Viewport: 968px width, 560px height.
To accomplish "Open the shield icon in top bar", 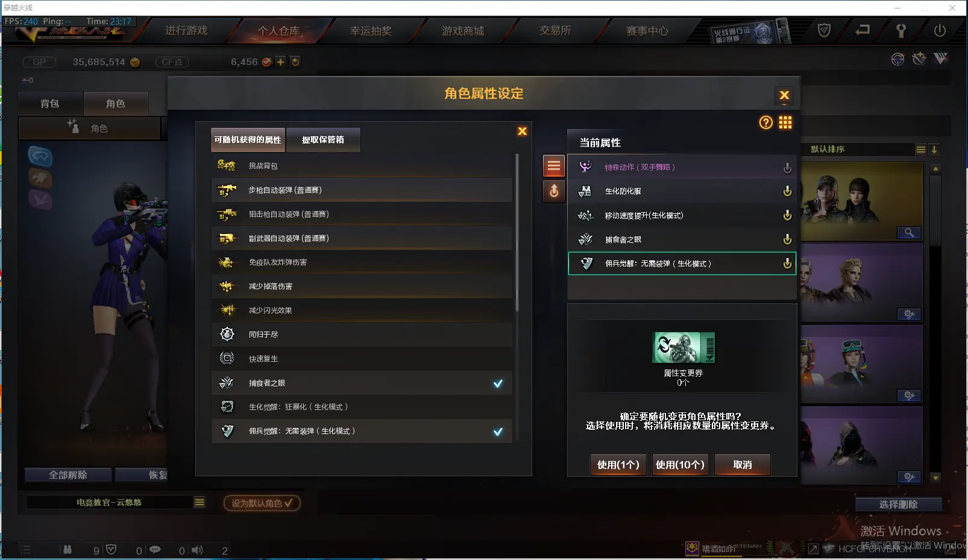I will click(824, 30).
